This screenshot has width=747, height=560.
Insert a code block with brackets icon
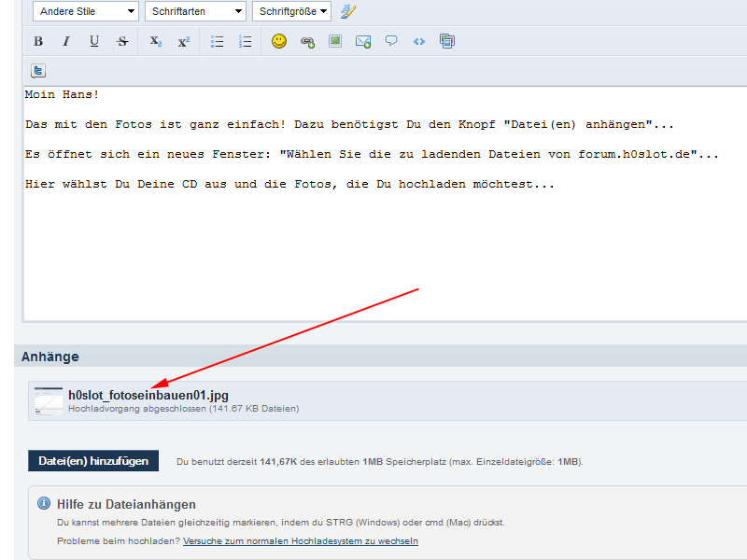tap(419, 41)
